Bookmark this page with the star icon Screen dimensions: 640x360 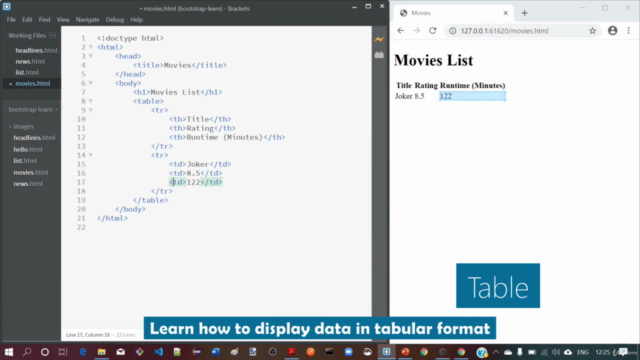(592, 31)
